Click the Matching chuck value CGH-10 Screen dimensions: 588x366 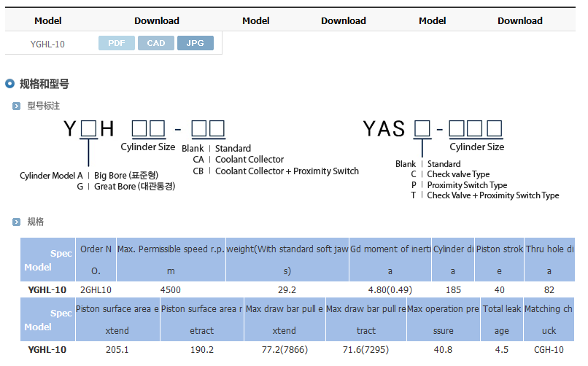(x=549, y=350)
